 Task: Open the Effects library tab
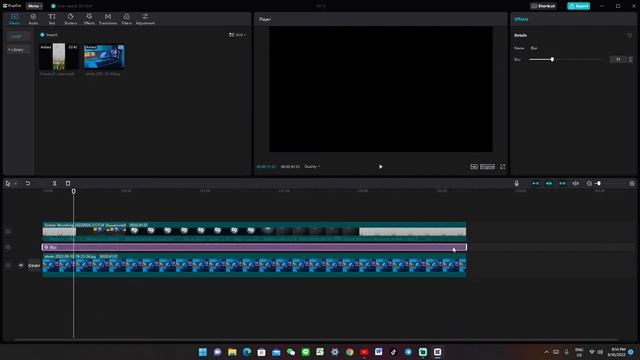[89, 19]
